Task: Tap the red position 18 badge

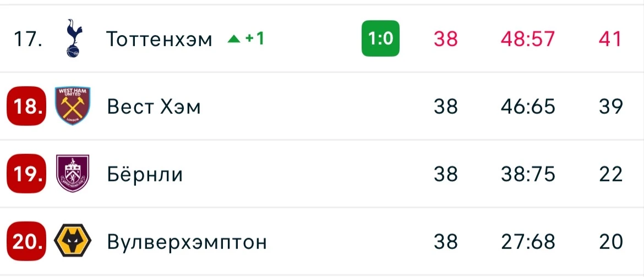Action: coord(26,106)
